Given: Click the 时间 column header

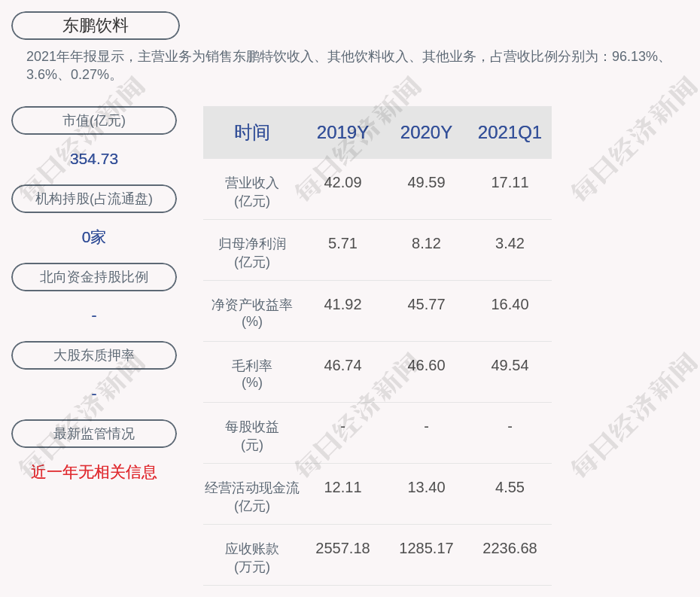Looking at the screenshot, I should [x=252, y=132].
